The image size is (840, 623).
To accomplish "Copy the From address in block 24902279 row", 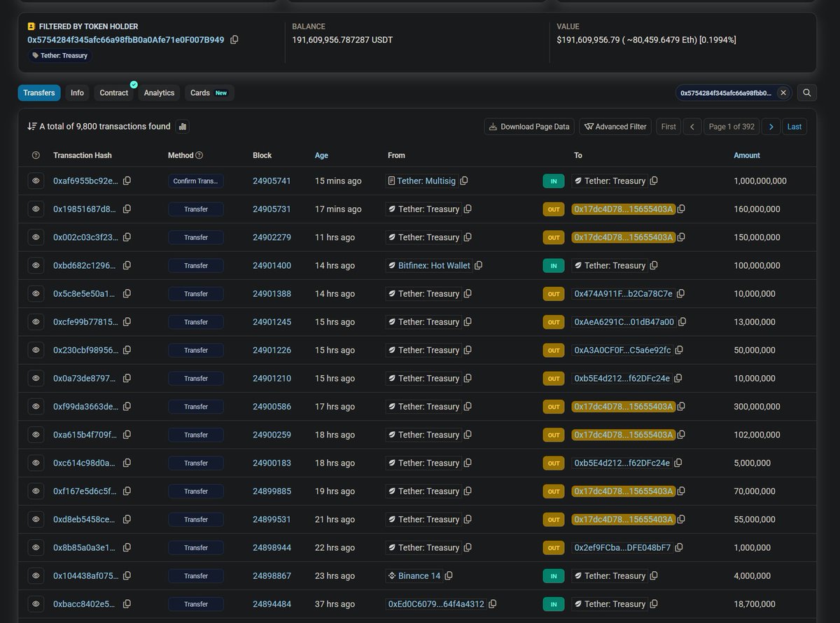I will tap(468, 237).
